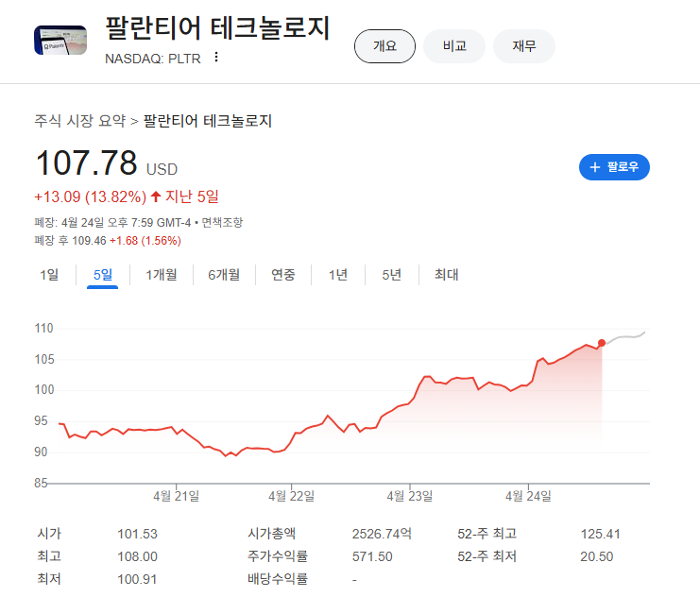Viewport: 700px width, 597px height.
Task: Click the red closing-price dot on chart
Action: tap(602, 343)
